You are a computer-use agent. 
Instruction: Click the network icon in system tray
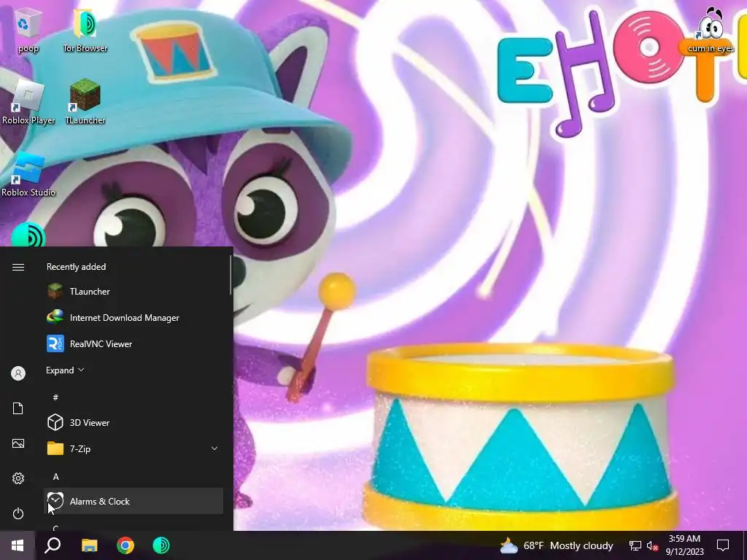tap(635, 545)
